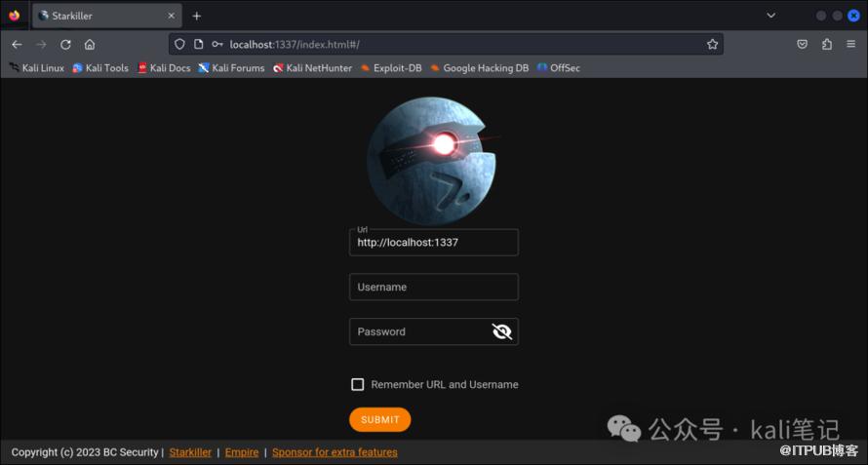Click into the Password field
This screenshot has width=868, height=465.
click(419, 331)
